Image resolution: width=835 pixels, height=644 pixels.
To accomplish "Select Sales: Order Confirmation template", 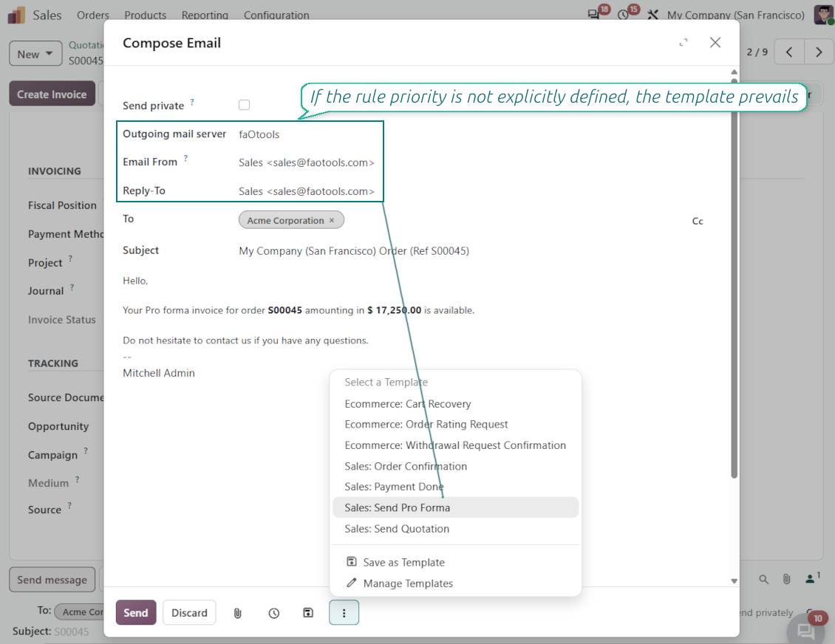I will 406,466.
